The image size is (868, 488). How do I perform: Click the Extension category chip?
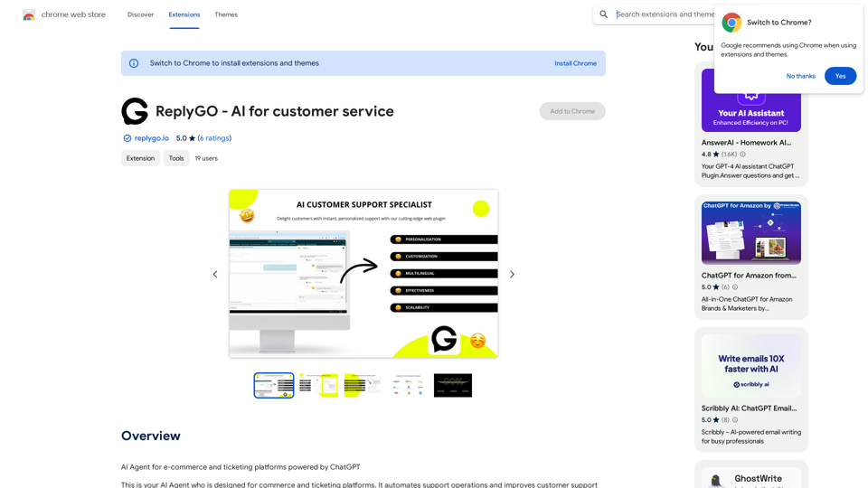tap(141, 158)
